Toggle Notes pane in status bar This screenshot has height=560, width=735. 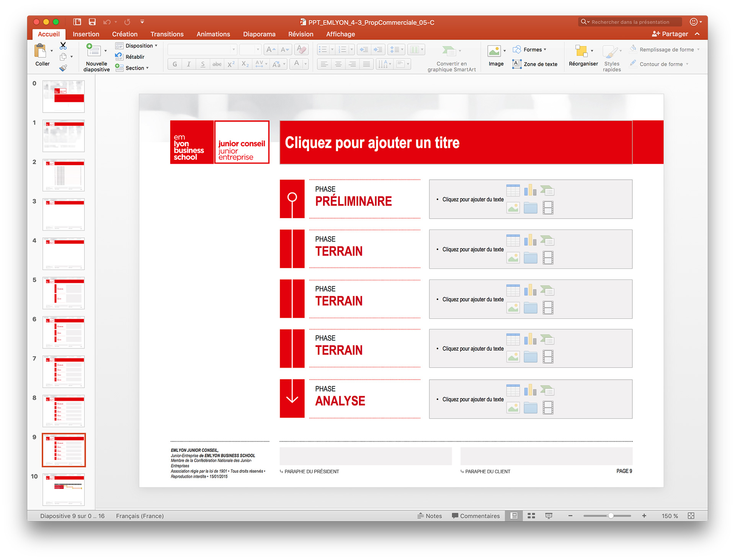click(430, 516)
